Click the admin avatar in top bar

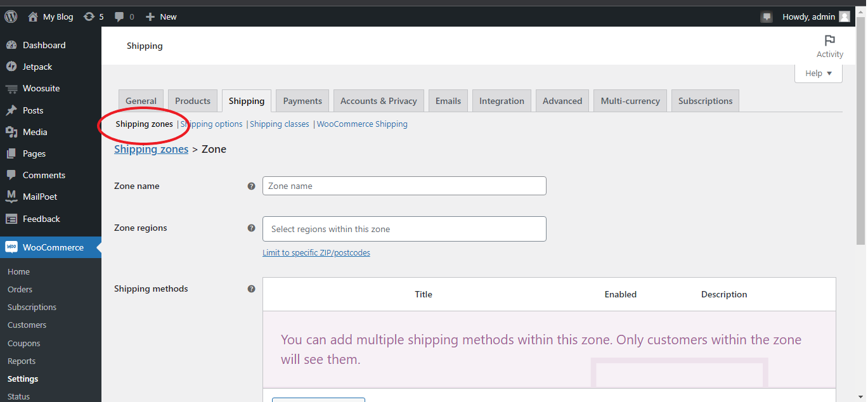pos(844,17)
